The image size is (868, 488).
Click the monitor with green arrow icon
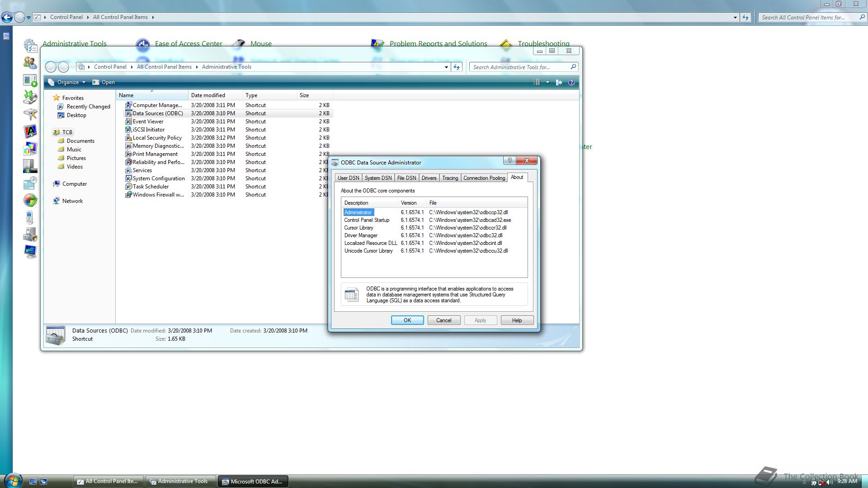[30, 251]
